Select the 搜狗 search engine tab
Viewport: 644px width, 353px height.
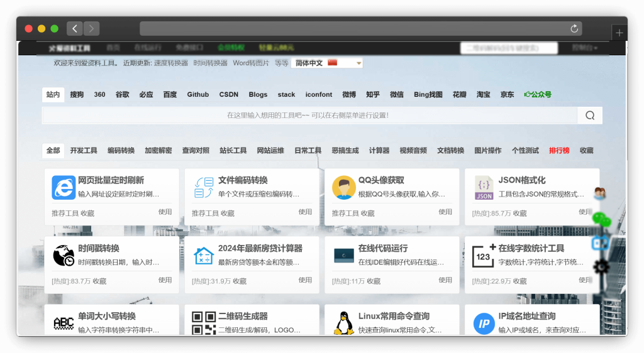click(x=77, y=94)
